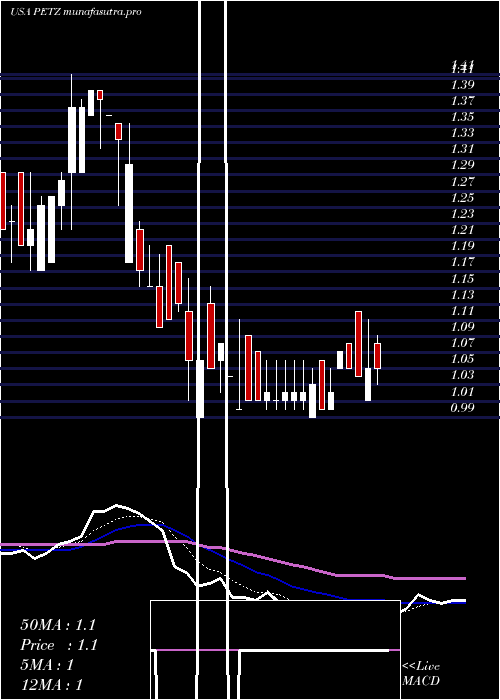The height and width of the screenshot is (700, 500).
Task: Click the 1.07 price axis label
Action: tap(462, 343)
